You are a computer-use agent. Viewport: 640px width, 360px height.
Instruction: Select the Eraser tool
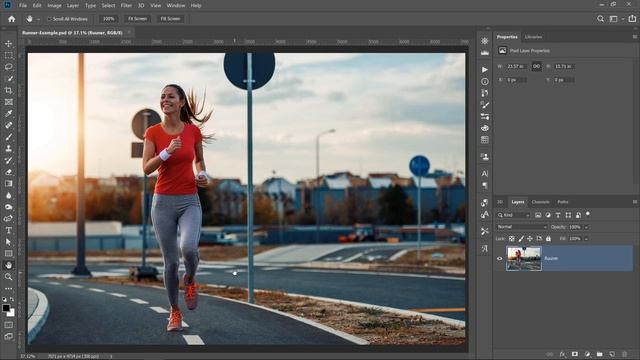[x=9, y=172]
